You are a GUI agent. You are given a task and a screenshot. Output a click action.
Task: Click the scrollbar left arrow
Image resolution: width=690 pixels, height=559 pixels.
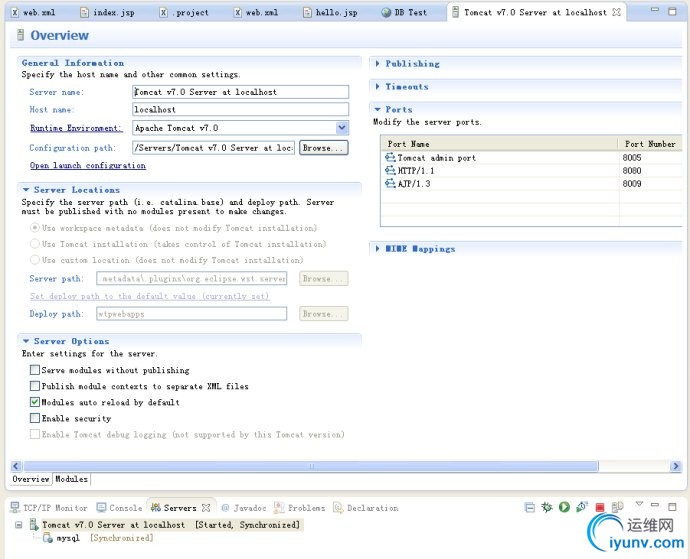click(x=16, y=466)
